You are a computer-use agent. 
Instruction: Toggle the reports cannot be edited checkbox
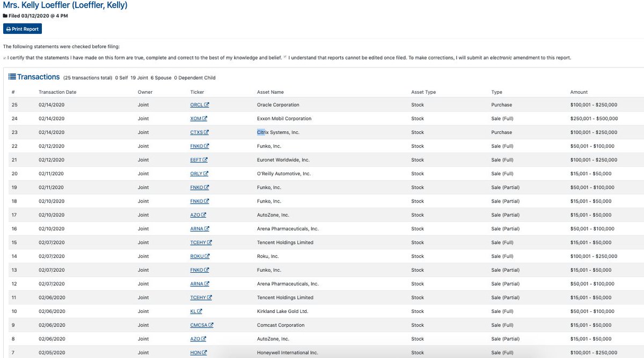tap(285, 57)
